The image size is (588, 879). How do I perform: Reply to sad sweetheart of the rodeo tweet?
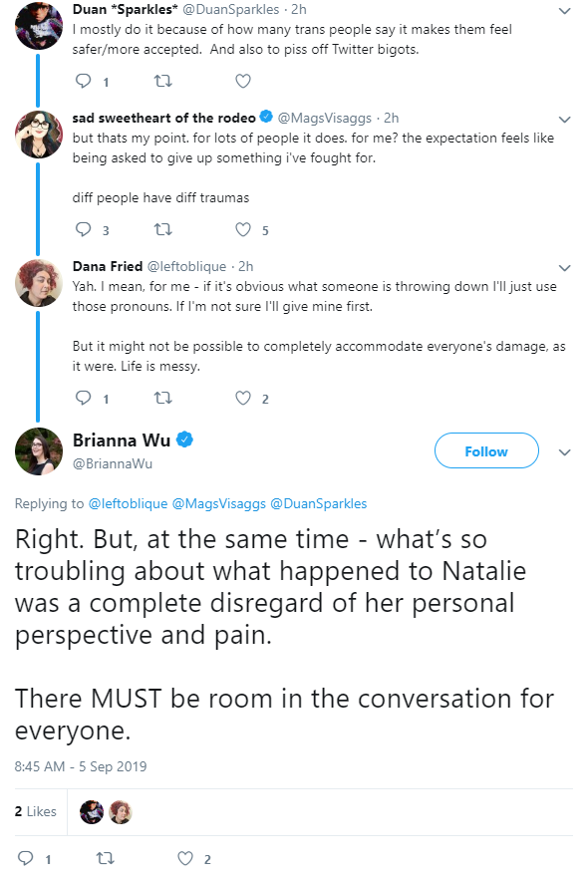click(x=84, y=230)
